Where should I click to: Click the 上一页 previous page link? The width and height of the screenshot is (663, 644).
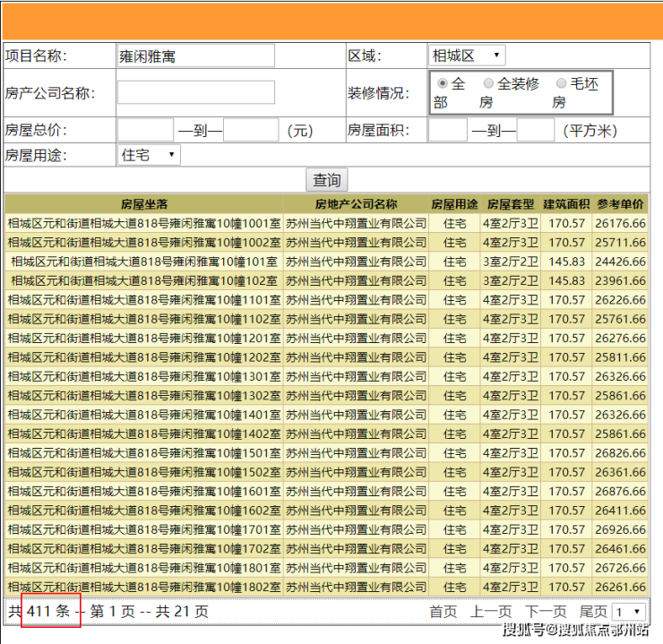491,611
